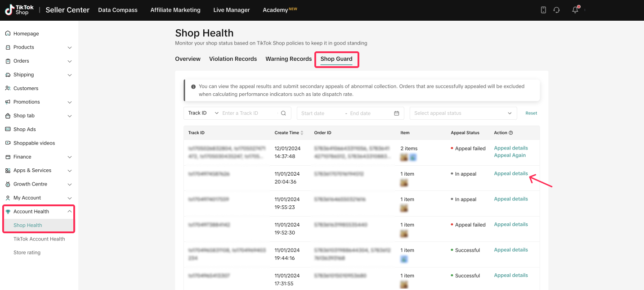Open Homepage from sidebar
644x290 pixels.
click(26, 34)
